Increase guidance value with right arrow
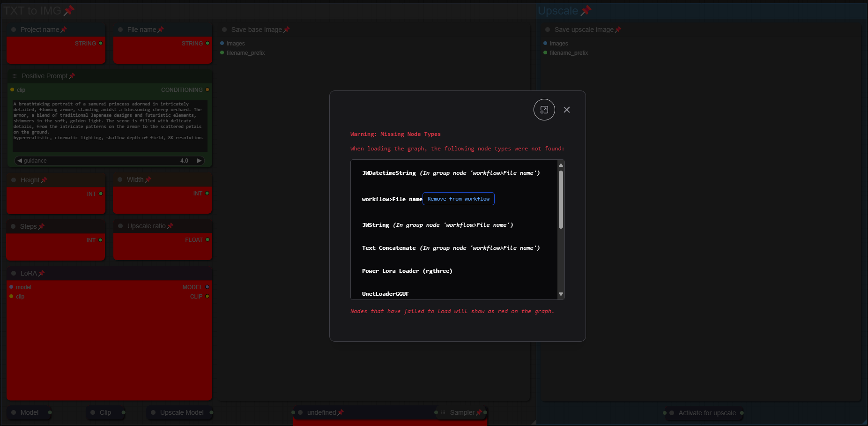Viewport: 868px width, 426px height. coord(199,160)
